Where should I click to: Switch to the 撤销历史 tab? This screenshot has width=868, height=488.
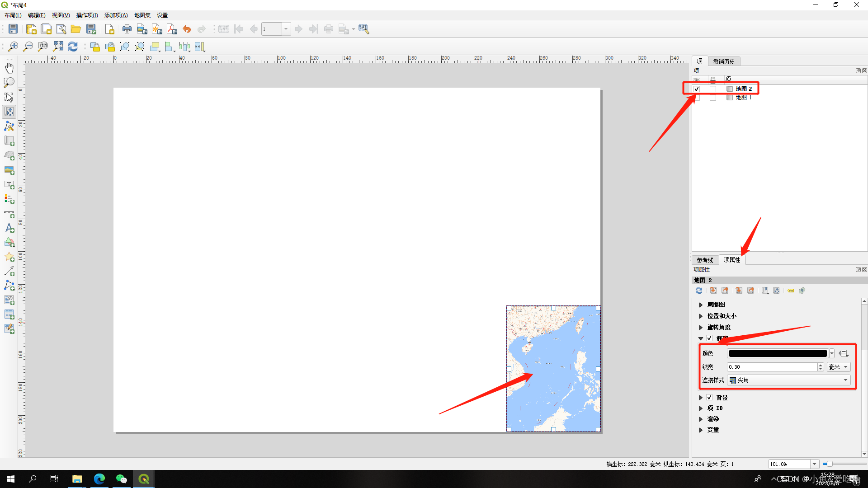[724, 61]
